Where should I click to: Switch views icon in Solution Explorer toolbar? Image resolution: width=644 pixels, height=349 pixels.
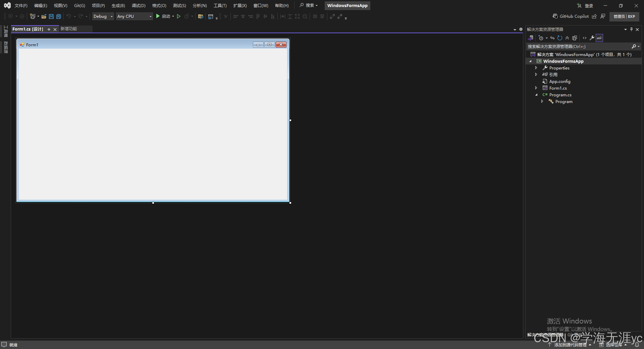(531, 38)
